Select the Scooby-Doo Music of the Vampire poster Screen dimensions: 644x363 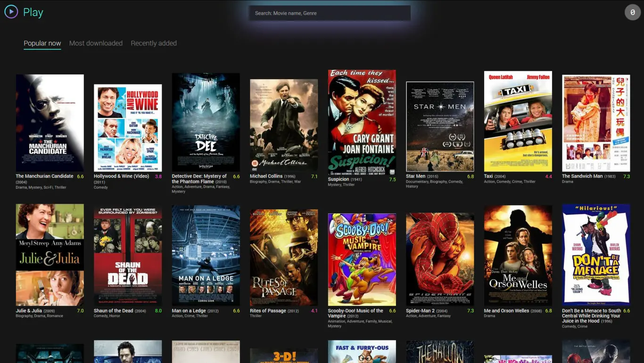[x=362, y=260]
